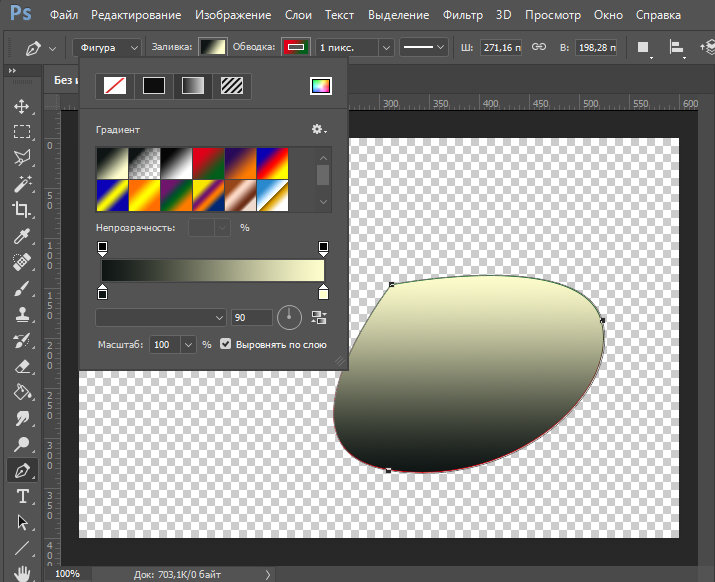Open the 'Фигура' tool mode dropdown
Image resolution: width=715 pixels, height=582 pixels.
pyautogui.click(x=108, y=48)
